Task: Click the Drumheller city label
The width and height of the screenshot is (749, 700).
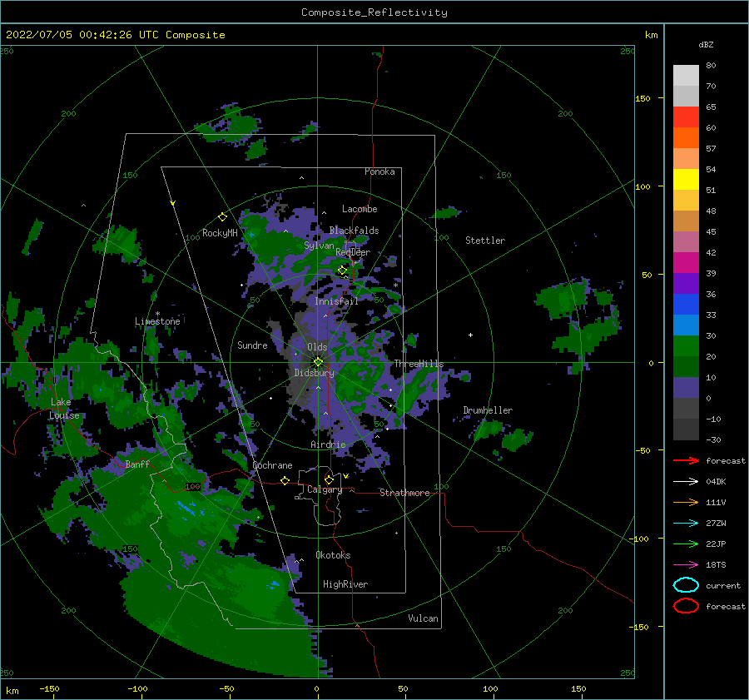Action: click(x=488, y=410)
